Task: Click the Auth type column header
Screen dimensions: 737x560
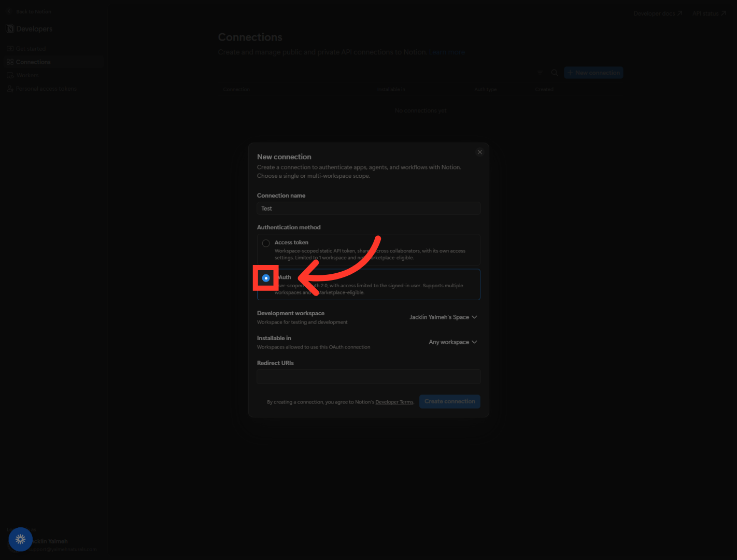Action: click(486, 90)
